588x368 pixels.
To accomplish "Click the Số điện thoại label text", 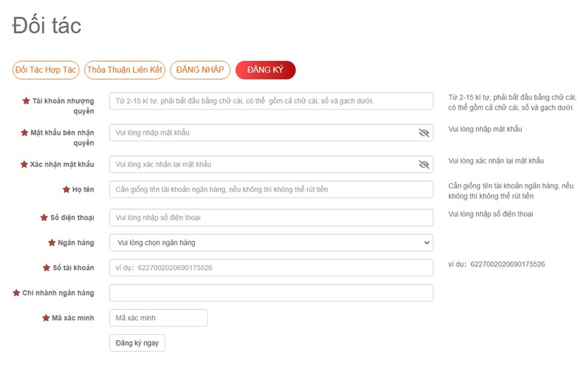I will pos(72,217).
